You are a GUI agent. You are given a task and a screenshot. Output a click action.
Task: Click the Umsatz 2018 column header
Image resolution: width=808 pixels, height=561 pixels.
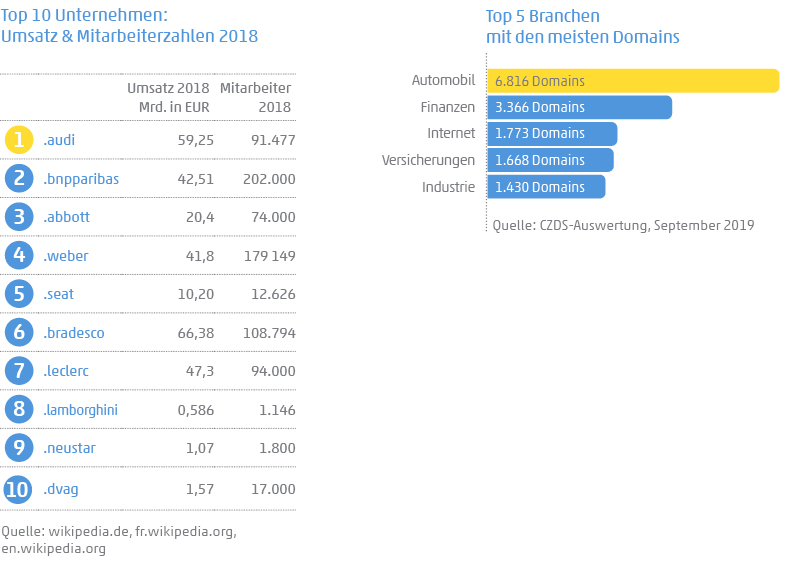tap(168, 97)
